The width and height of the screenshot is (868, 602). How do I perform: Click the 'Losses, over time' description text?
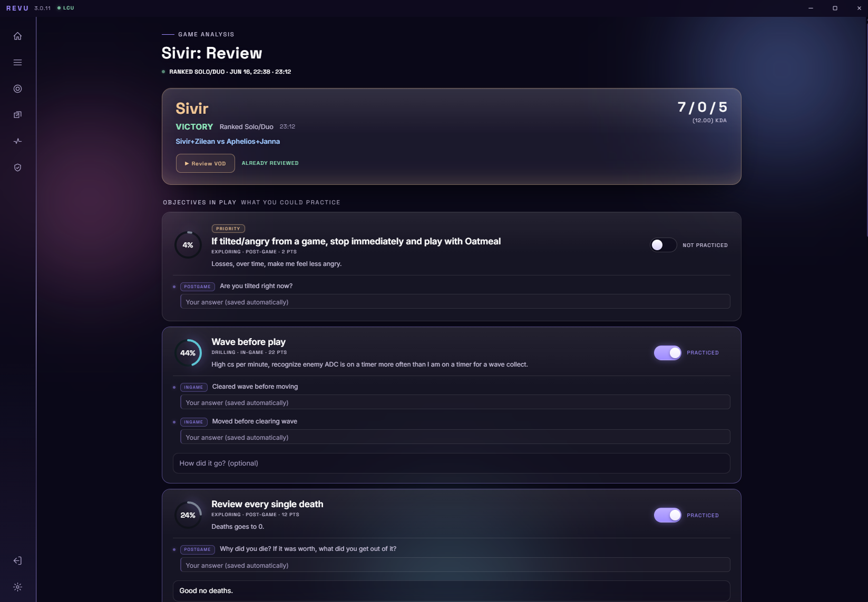point(276,264)
